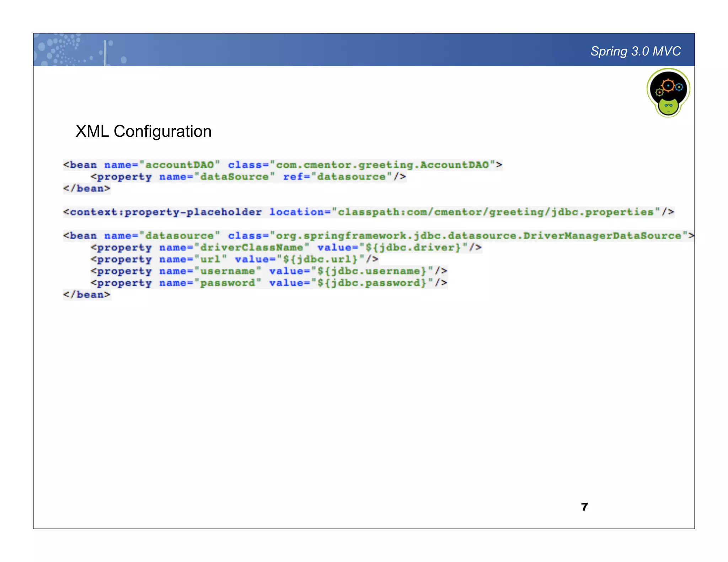
Task: Click the driverClassName property name
Action: tap(252, 248)
